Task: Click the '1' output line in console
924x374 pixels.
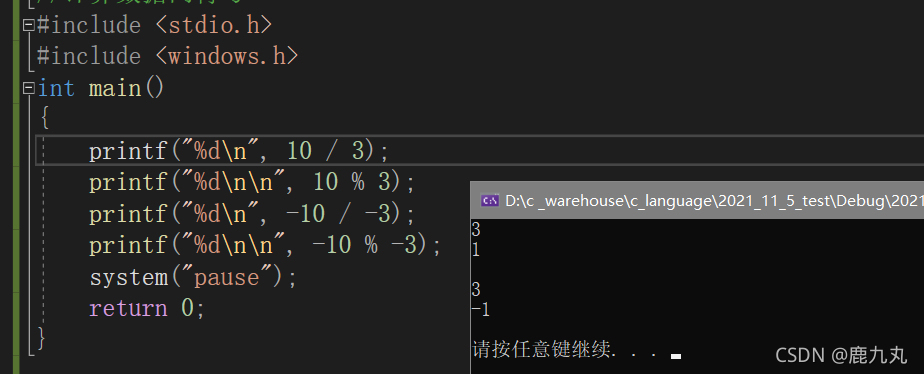Action: tap(476, 250)
